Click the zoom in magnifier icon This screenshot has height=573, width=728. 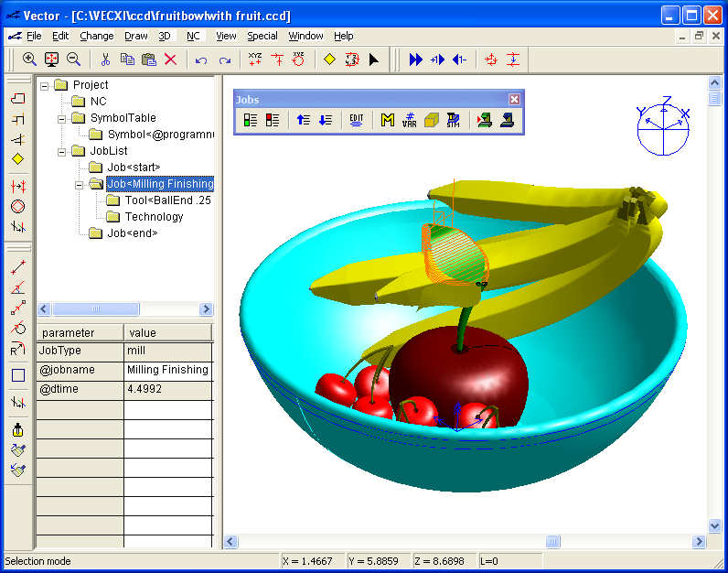(x=29, y=59)
